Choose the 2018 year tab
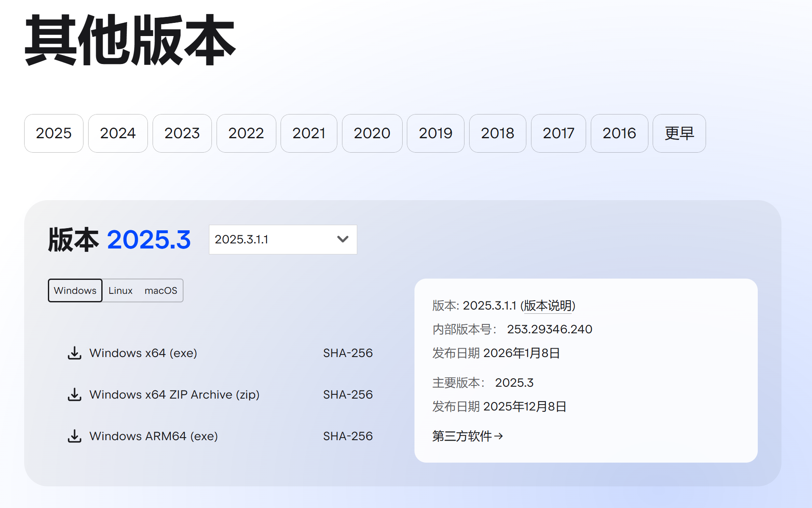 click(x=498, y=133)
